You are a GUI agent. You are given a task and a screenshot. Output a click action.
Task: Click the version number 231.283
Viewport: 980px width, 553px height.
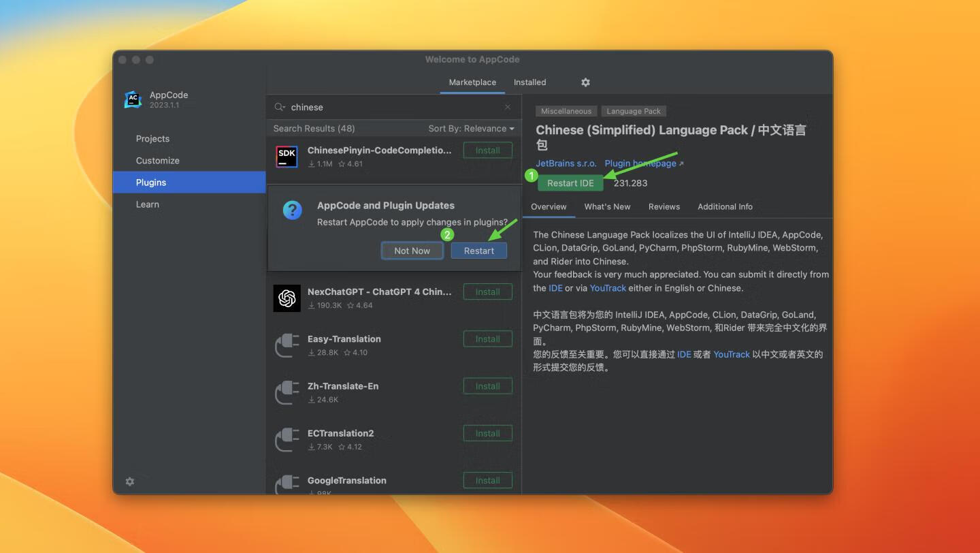click(630, 183)
